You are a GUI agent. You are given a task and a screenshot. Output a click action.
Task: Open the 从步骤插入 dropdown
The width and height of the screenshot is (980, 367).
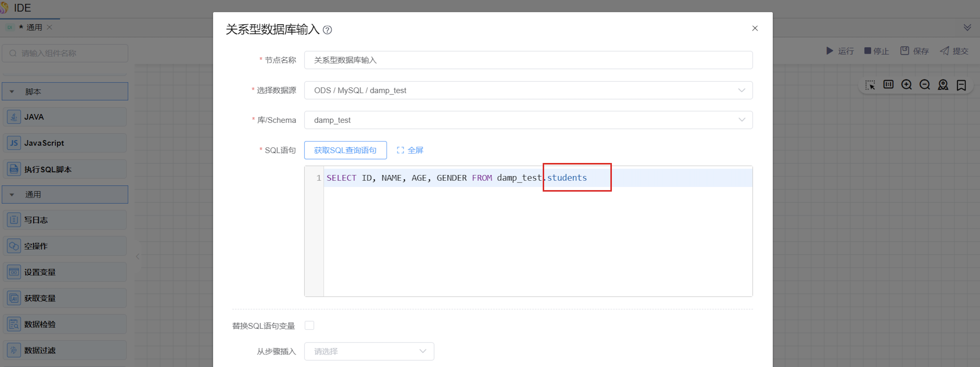pos(369,351)
